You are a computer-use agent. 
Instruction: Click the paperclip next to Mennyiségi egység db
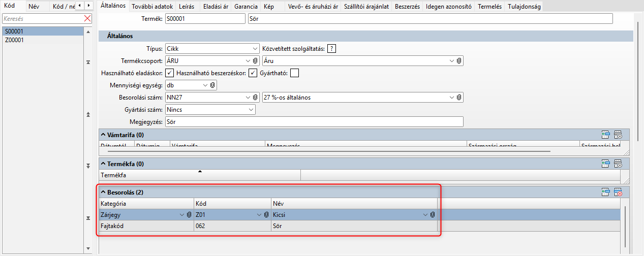click(212, 85)
